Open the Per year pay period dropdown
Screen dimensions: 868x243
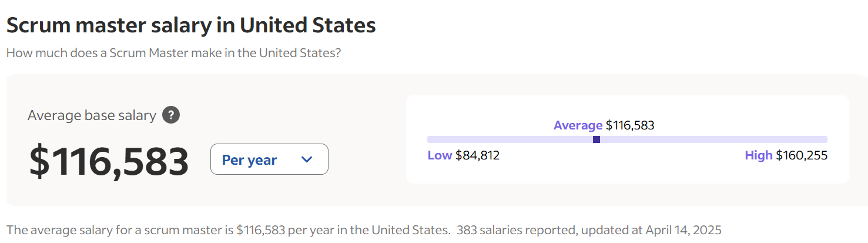tap(269, 159)
